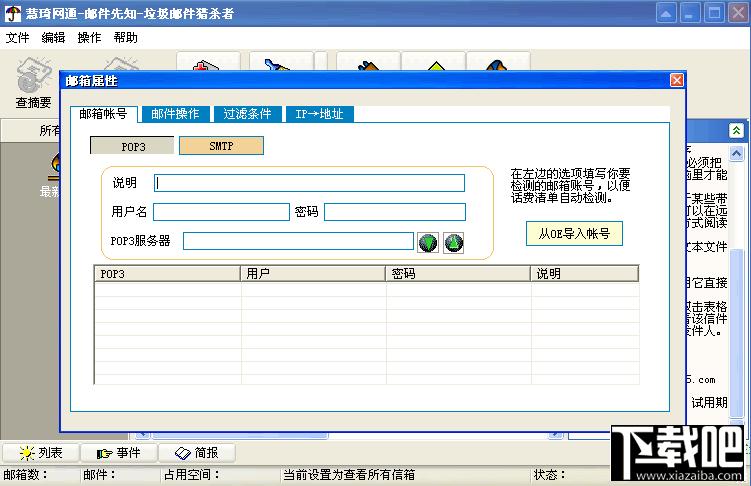Click the umbrella application icon in title bar

click(x=13, y=13)
